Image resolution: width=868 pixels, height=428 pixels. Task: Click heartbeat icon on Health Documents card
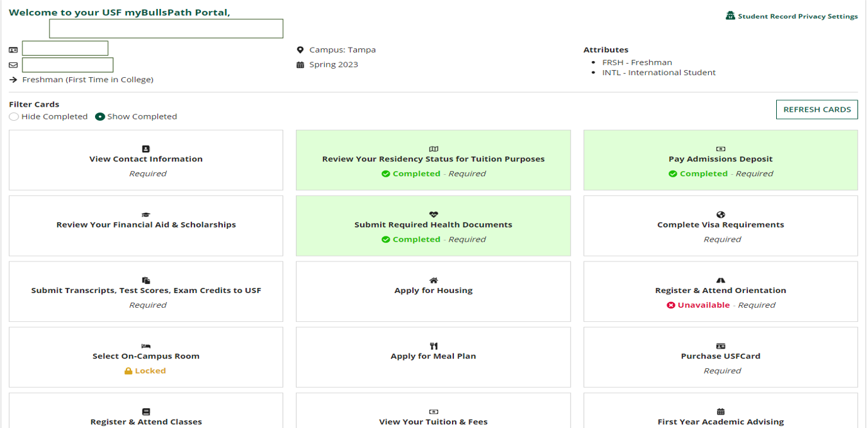(x=433, y=215)
